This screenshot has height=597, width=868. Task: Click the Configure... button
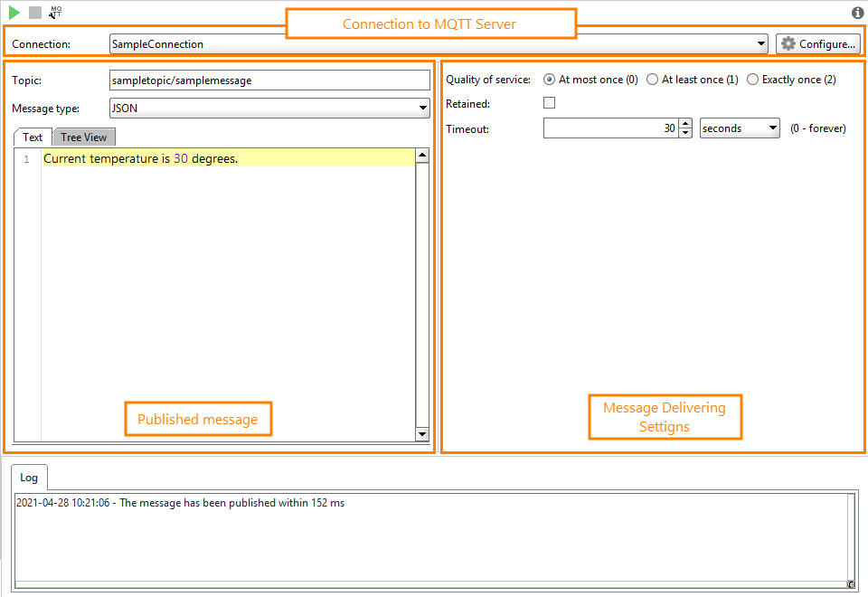point(819,43)
